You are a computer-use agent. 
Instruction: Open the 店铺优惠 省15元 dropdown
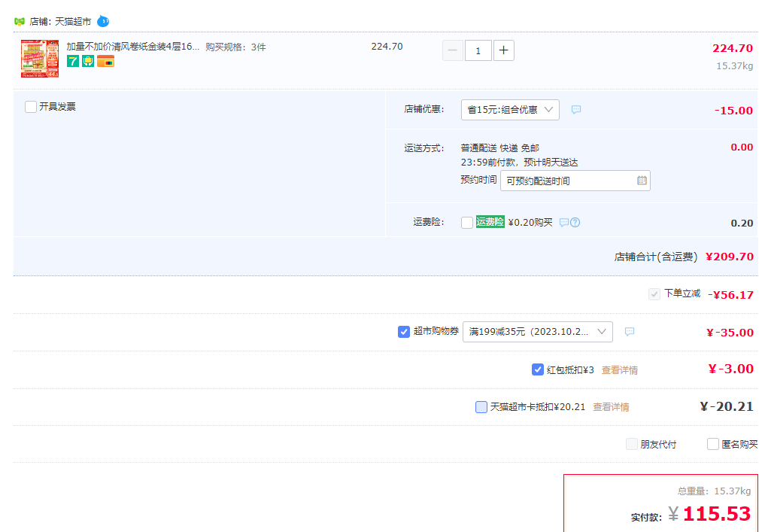click(510, 110)
